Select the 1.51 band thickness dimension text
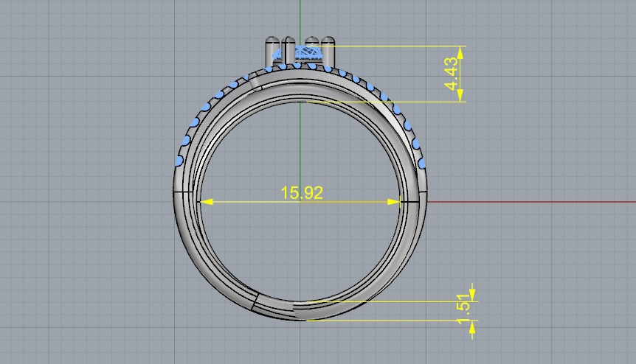This screenshot has height=364, width=636. pos(463,309)
